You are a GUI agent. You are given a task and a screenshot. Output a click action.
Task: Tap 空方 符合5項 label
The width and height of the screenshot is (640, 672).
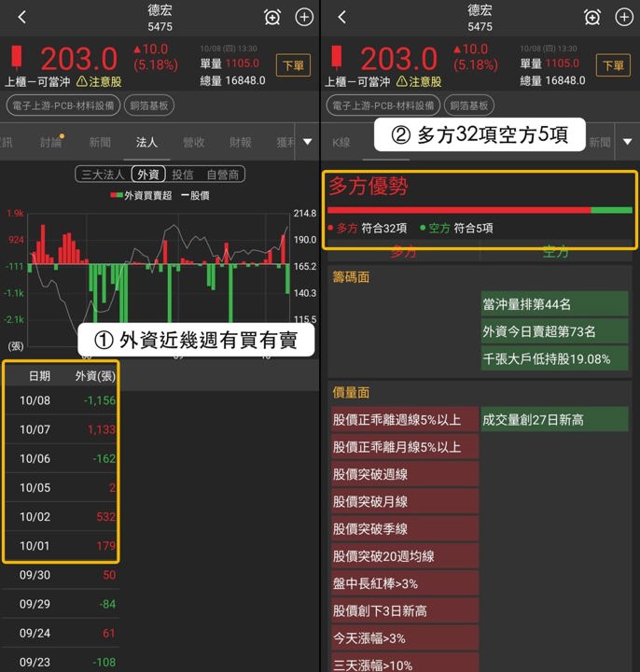pyautogui.click(x=456, y=228)
